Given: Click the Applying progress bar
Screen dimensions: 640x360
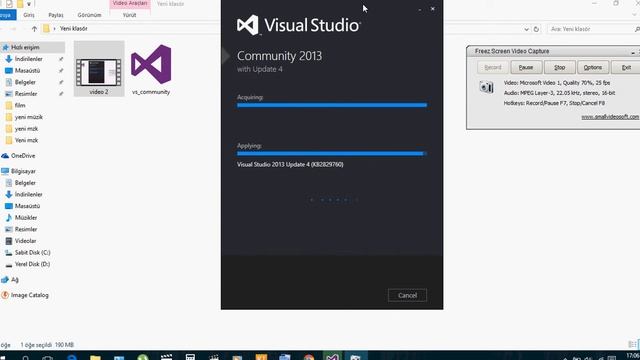Looking at the screenshot, I should pyautogui.click(x=332, y=154).
